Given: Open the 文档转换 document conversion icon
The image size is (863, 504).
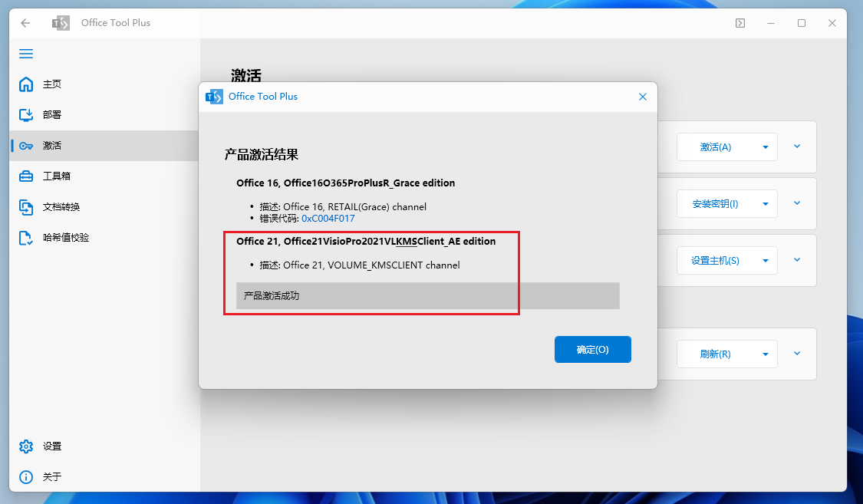Looking at the screenshot, I should tap(26, 207).
